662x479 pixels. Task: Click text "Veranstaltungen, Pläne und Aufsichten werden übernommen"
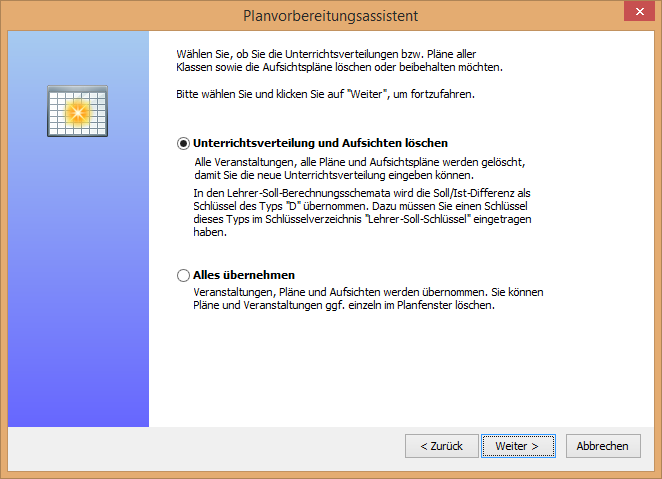click(x=340, y=292)
